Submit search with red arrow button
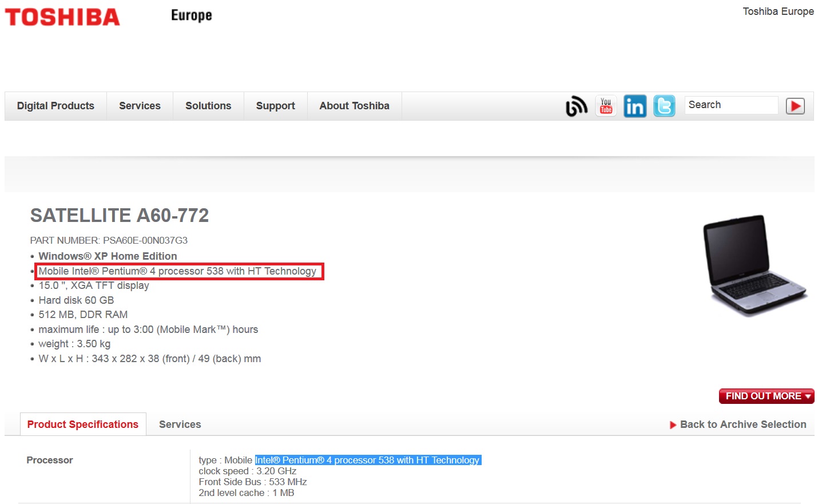This screenshot has height=504, width=826. (x=795, y=106)
